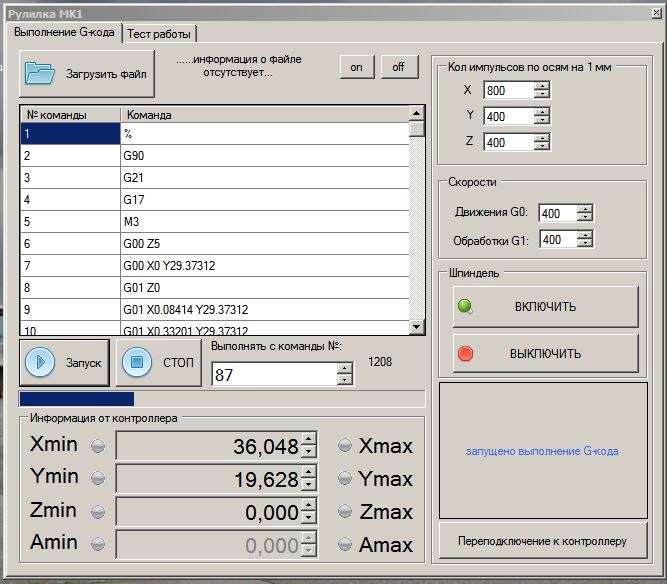Click red spindle ВЫКЛЮЧИТЬ indicator icon

(x=465, y=353)
